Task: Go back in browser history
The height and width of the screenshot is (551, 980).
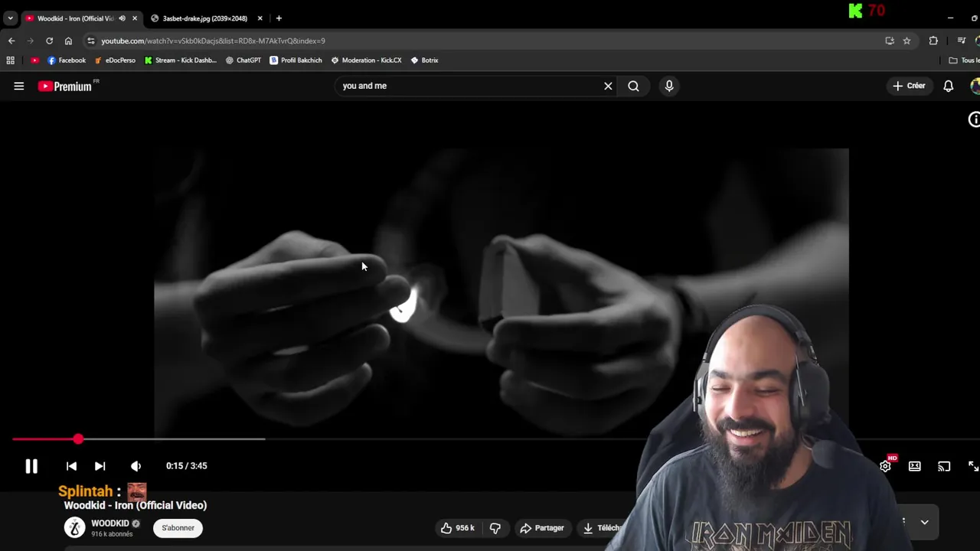Action: pos(11,41)
